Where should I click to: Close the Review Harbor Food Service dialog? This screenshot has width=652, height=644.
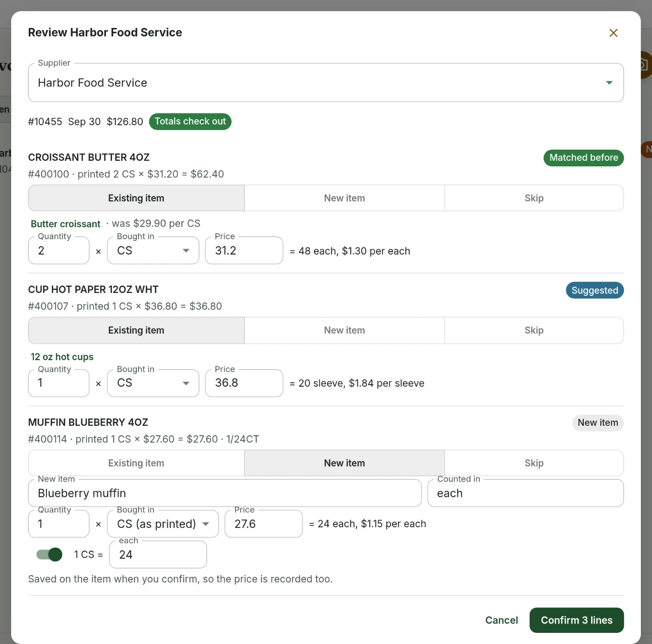[613, 33]
